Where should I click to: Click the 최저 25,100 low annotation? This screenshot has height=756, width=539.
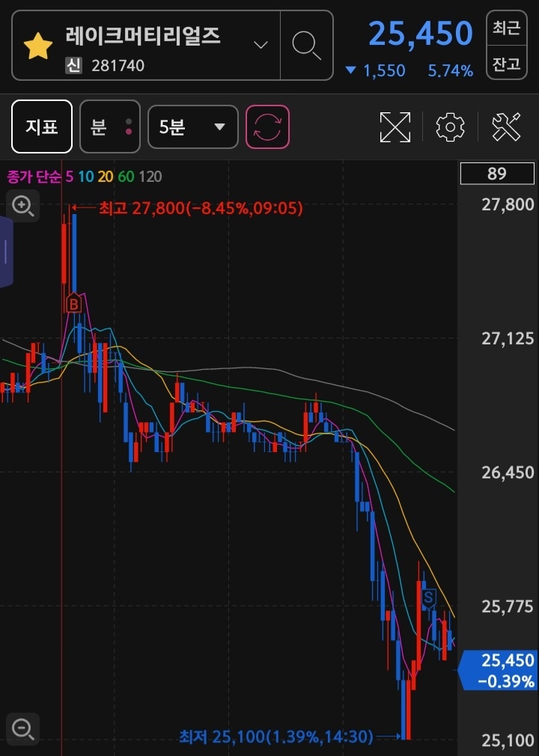(276, 737)
